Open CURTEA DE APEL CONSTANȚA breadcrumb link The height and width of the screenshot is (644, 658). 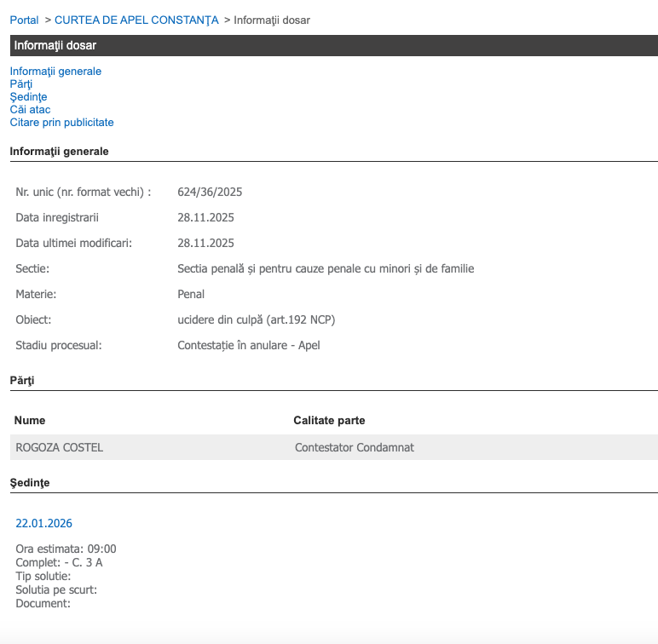pyautogui.click(x=136, y=20)
